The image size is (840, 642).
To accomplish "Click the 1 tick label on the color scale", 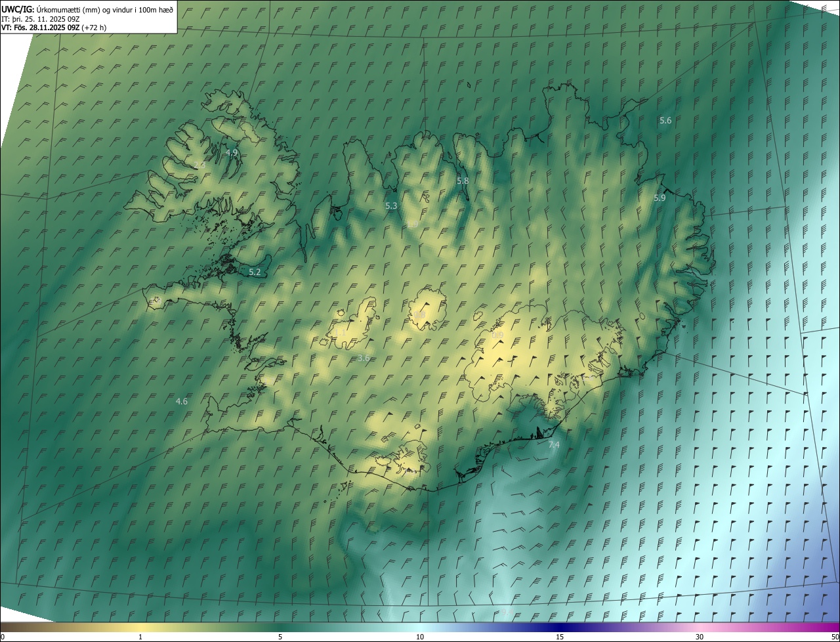I will click(x=140, y=637).
